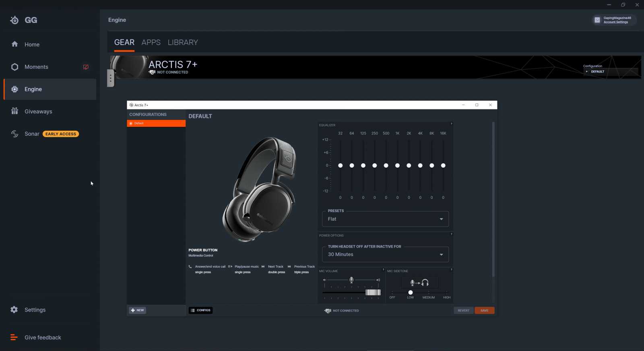644x351 pixels.
Task: Maximize the Arctis 7+ window
Action: (477, 105)
